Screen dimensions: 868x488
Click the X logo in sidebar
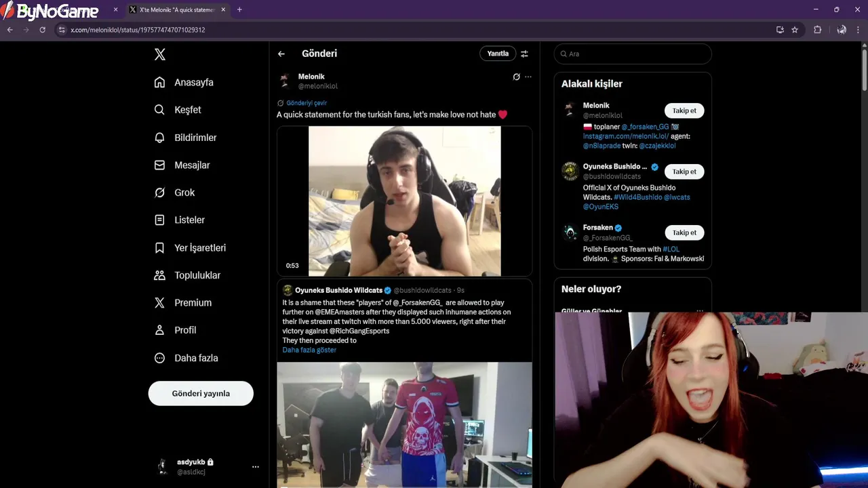tap(160, 55)
